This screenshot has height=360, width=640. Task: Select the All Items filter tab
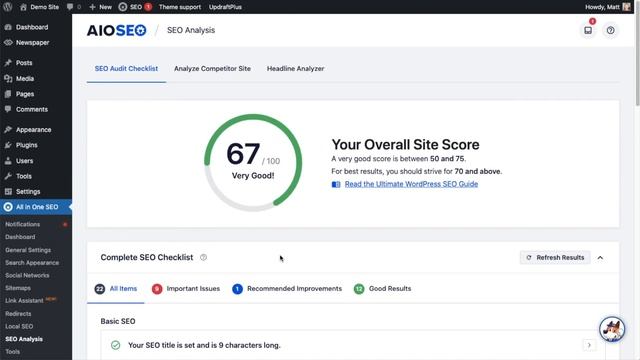click(x=116, y=289)
